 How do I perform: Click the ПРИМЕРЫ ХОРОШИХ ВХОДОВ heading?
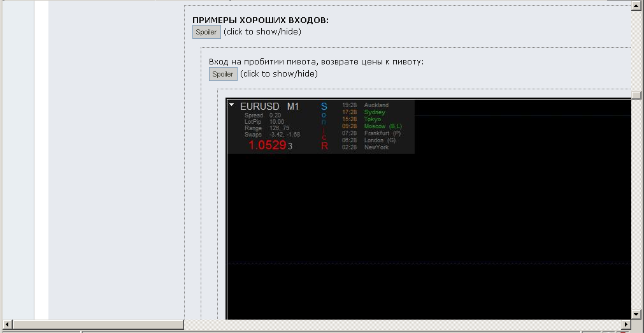[x=261, y=20]
